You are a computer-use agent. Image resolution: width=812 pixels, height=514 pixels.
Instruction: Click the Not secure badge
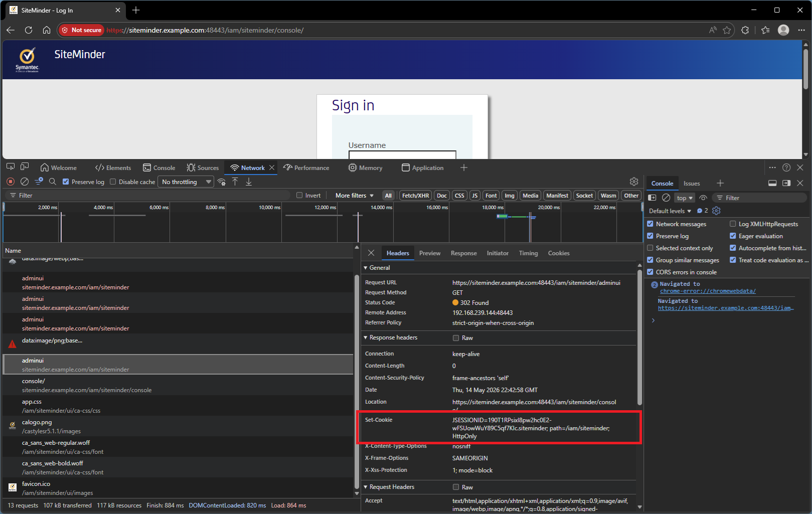pyautogui.click(x=82, y=30)
